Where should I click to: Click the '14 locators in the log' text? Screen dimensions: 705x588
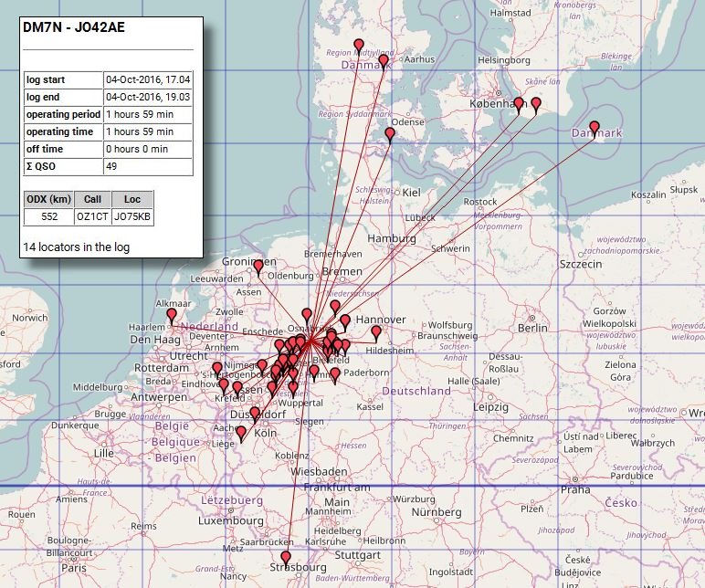(75, 247)
